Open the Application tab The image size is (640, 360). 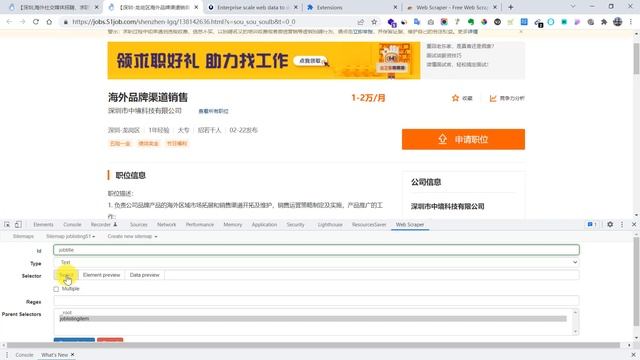pos(264,224)
